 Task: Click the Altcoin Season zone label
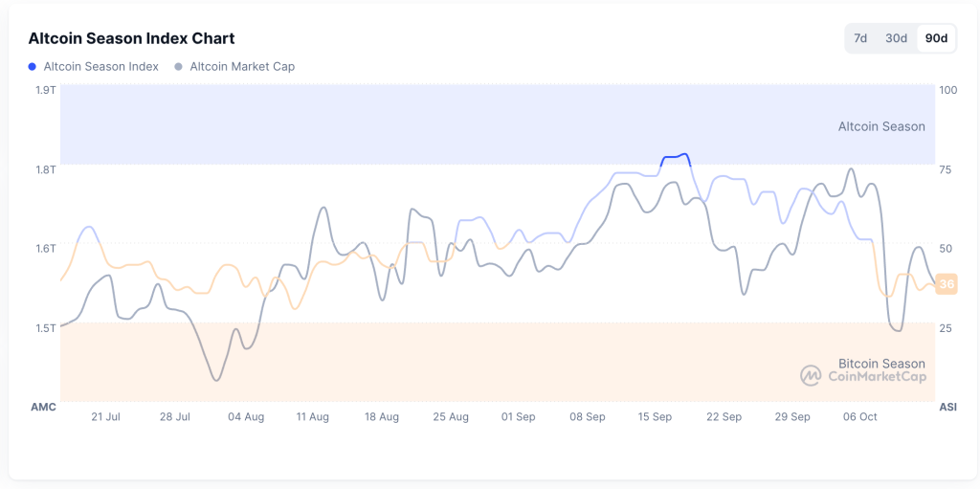coord(881,126)
